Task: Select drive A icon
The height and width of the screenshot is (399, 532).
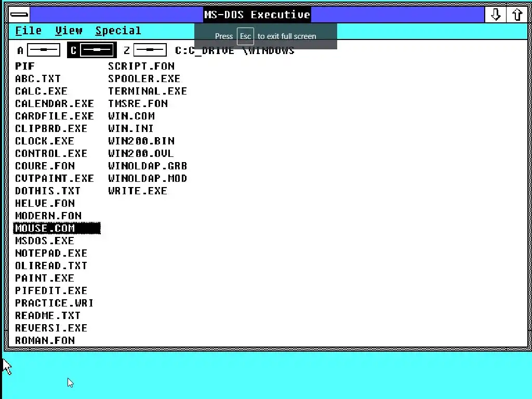Action: pyautogui.click(x=38, y=50)
